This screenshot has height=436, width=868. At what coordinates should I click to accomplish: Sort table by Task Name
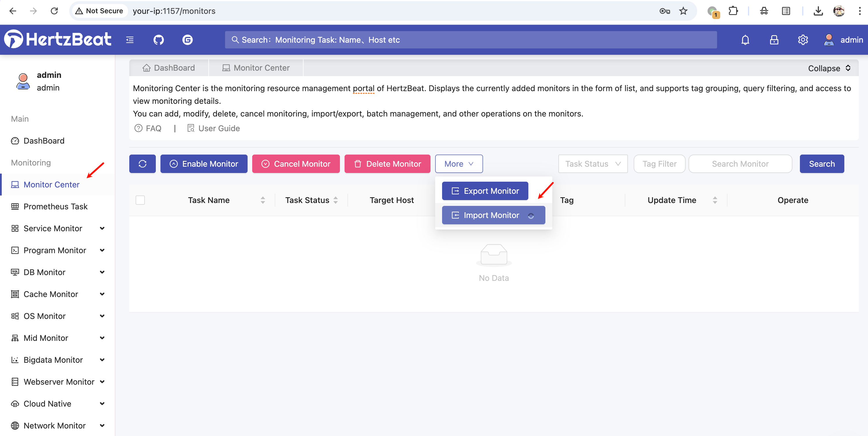[263, 200]
